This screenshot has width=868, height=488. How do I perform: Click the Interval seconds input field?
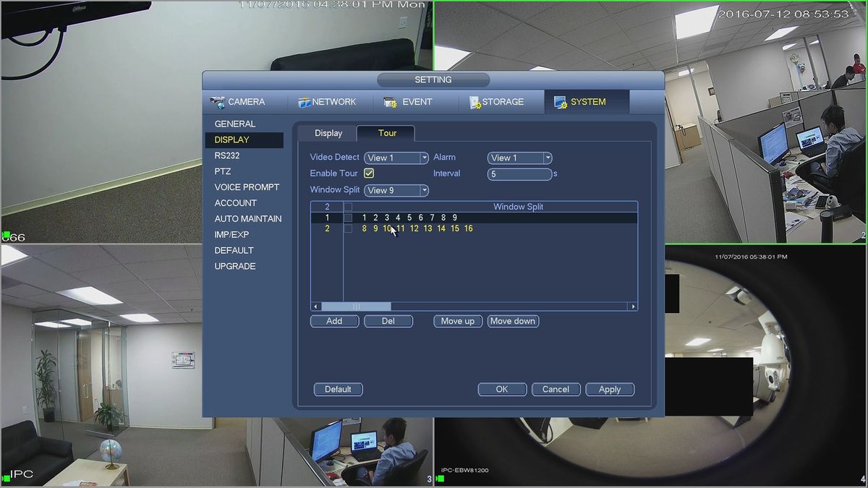point(519,174)
